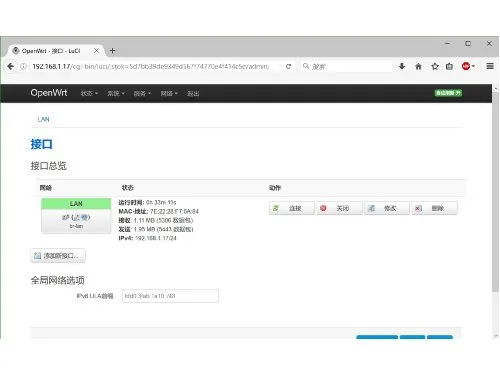The image size is (500, 375).
Task: Maximize the browser window
Action: tap(468, 44)
